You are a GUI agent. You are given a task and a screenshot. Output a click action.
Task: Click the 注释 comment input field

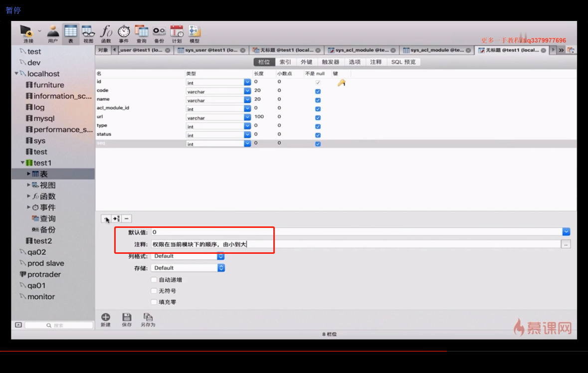pos(356,244)
